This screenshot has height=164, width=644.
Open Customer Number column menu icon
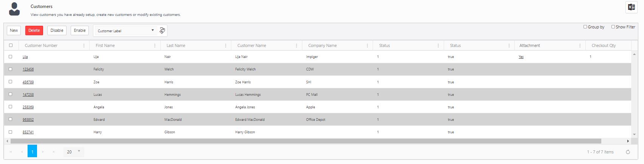pos(84,45)
